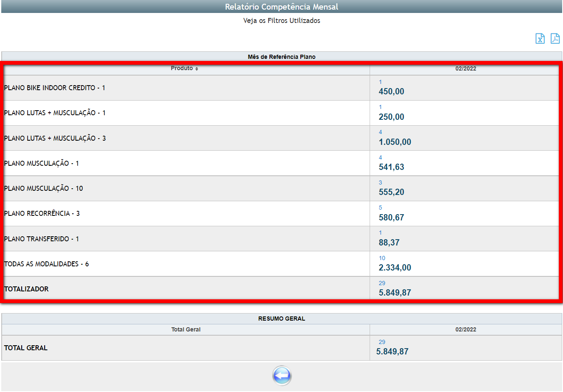Click count 10 for Todas as Modalidades
This screenshot has height=392, width=563.
click(382, 258)
